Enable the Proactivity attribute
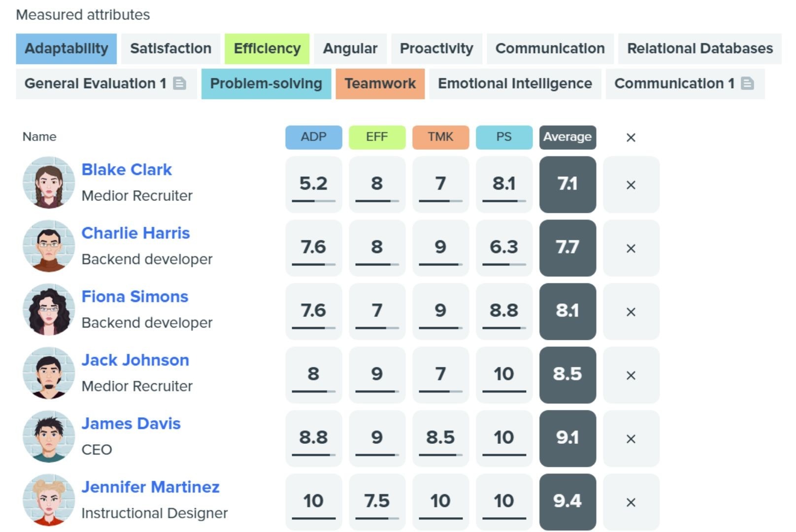Image resolution: width=796 pixels, height=532 pixels. [436, 48]
